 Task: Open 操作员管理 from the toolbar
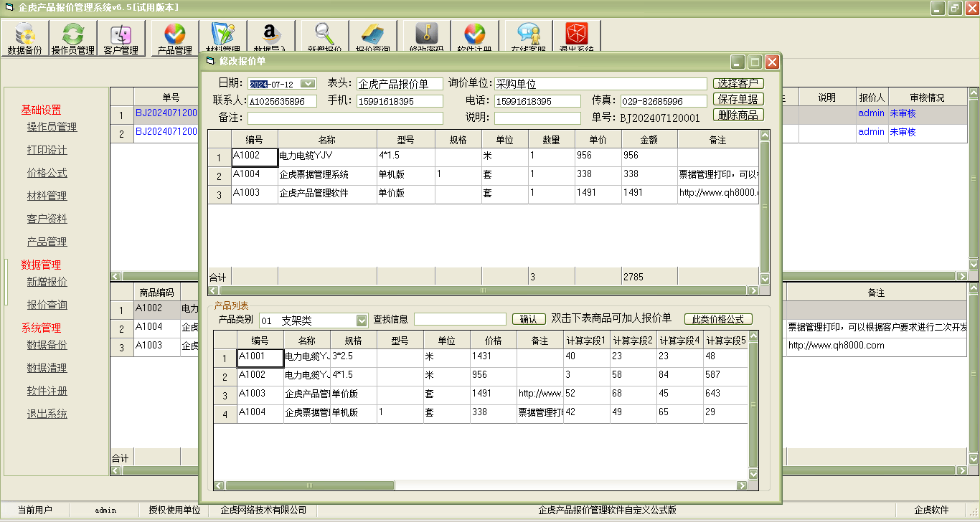click(x=72, y=36)
